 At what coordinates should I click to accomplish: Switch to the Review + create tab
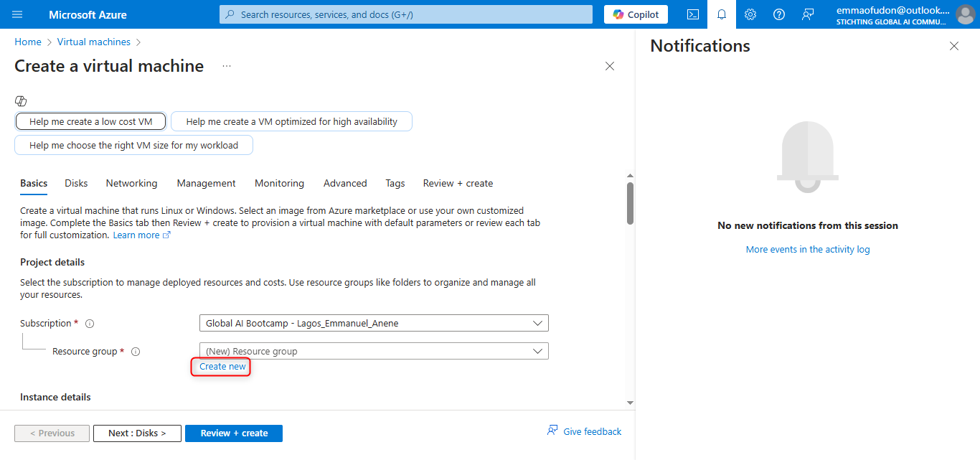458,184
